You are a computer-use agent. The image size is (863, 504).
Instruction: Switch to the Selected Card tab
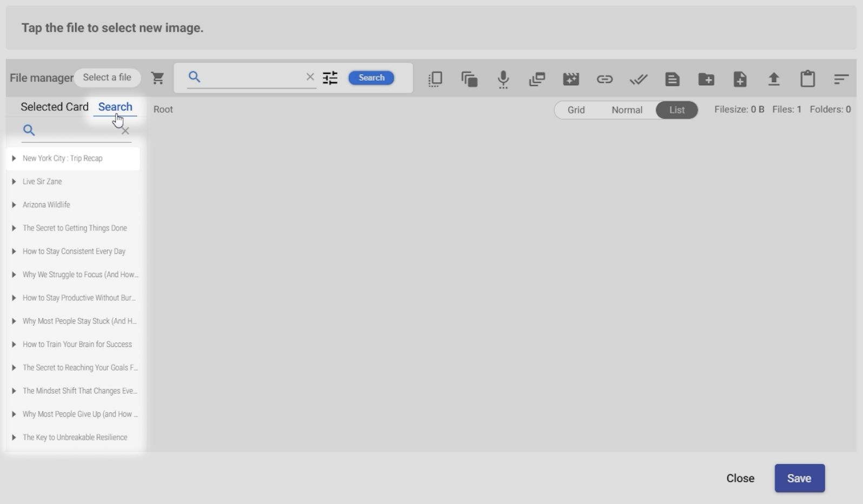click(x=55, y=107)
